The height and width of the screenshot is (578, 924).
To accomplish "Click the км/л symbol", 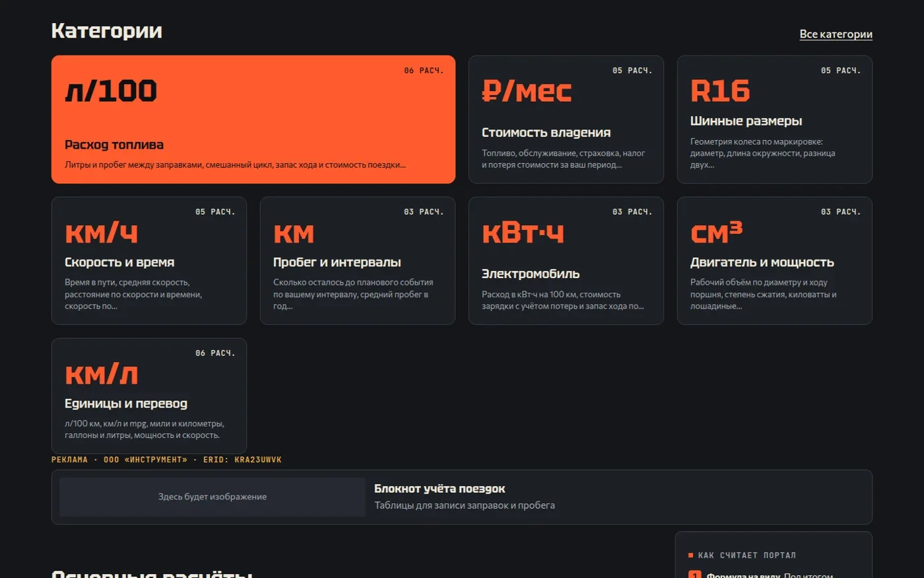I will [x=102, y=374].
